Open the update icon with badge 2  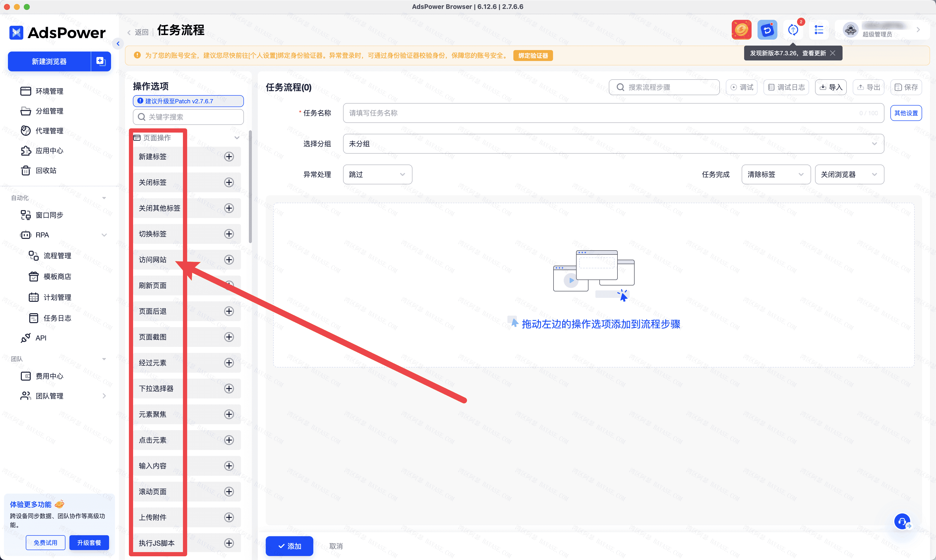793,30
